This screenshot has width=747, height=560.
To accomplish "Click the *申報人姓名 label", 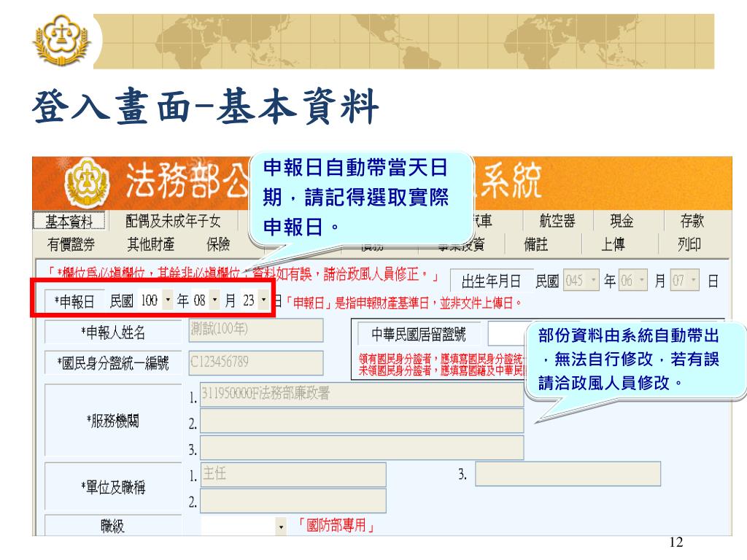I will point(113,332).
